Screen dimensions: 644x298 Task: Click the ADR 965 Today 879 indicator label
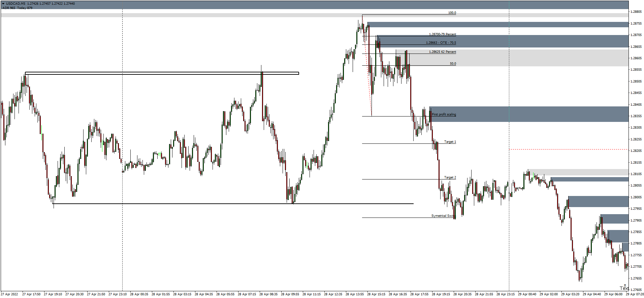18,8
